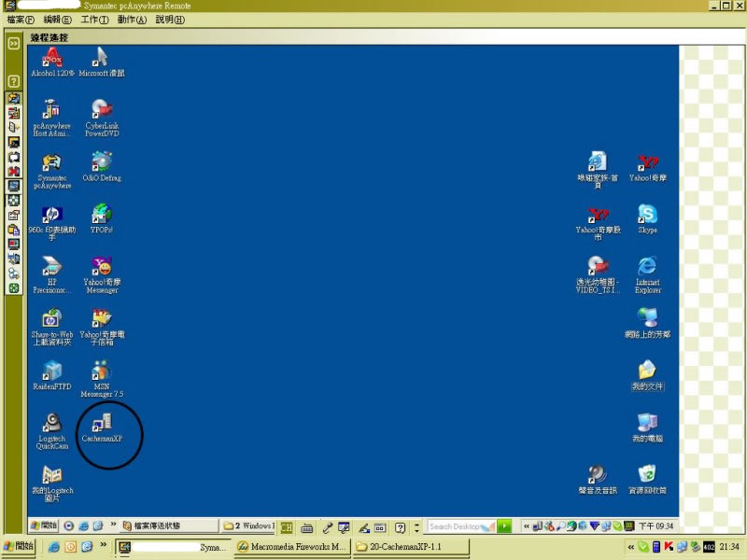
Task: Open the Edit (編輯) menu
Action: 57,20
